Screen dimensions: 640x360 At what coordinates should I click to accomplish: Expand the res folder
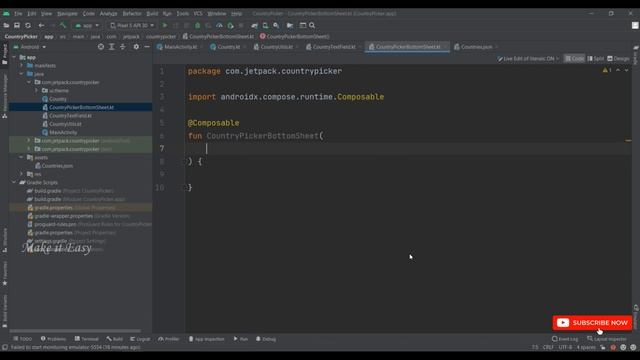22,174
